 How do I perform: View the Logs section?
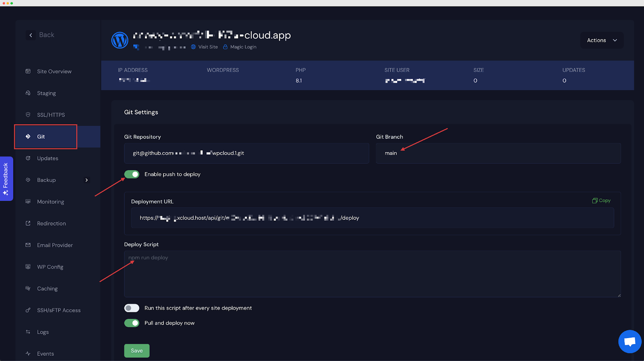[43, 332]
